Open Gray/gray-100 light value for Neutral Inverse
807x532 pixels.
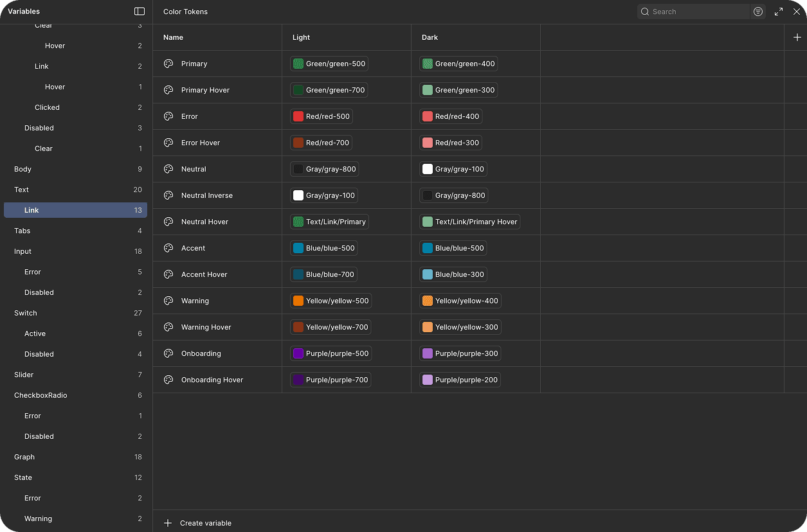tap(325, 195)
